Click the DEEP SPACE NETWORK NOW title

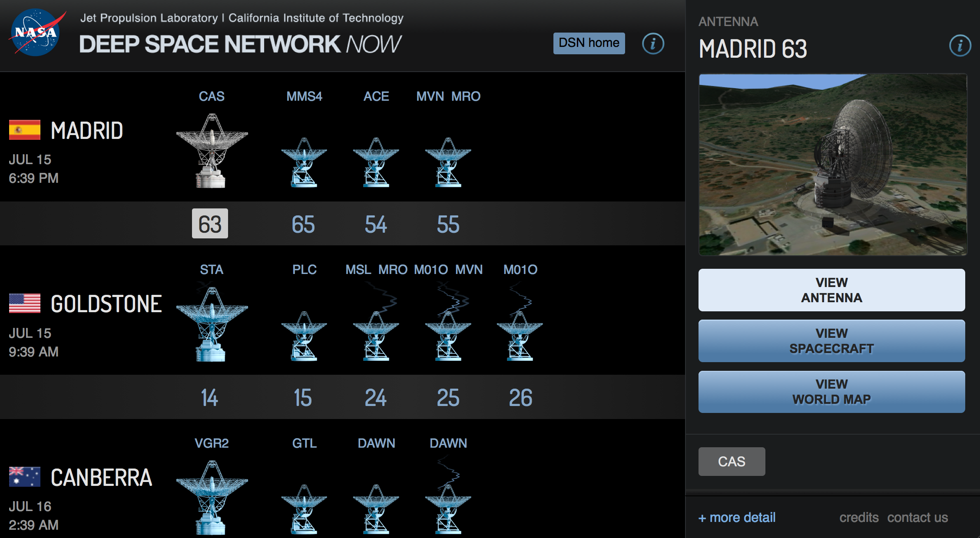point(240,44)
